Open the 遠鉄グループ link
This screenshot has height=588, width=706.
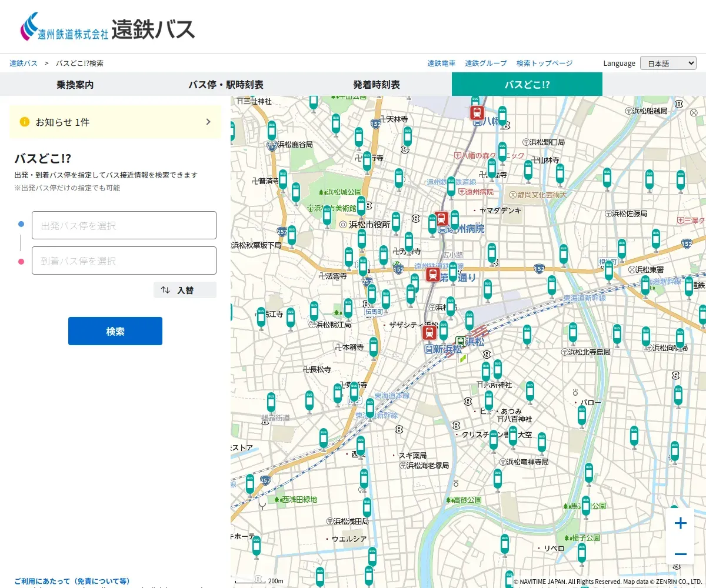pos(486,63)
